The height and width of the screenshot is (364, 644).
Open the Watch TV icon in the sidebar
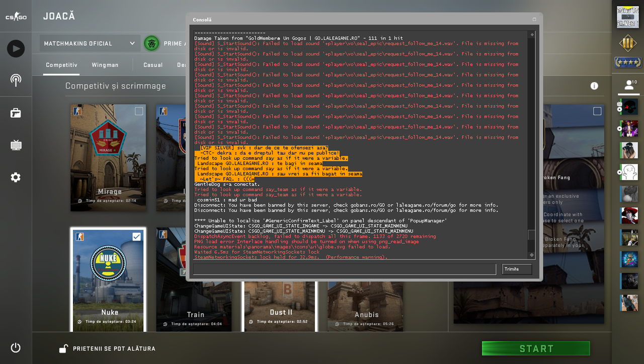(16, 145)
